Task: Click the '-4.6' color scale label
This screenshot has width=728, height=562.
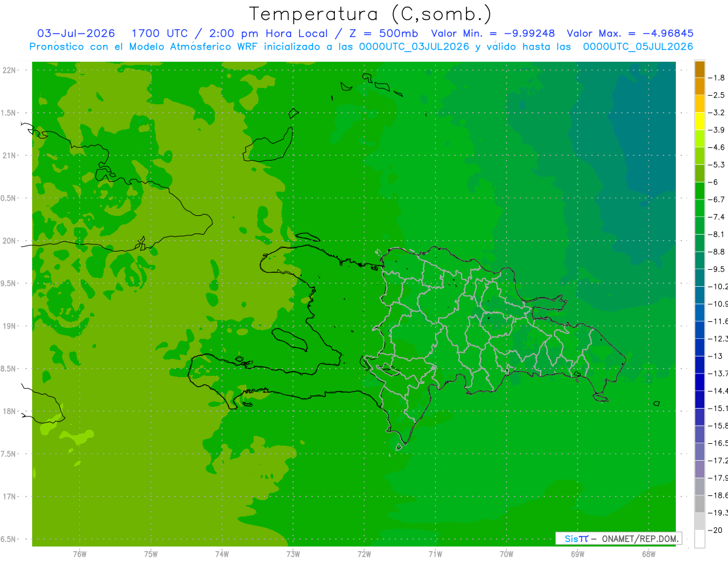Action: 717,147
